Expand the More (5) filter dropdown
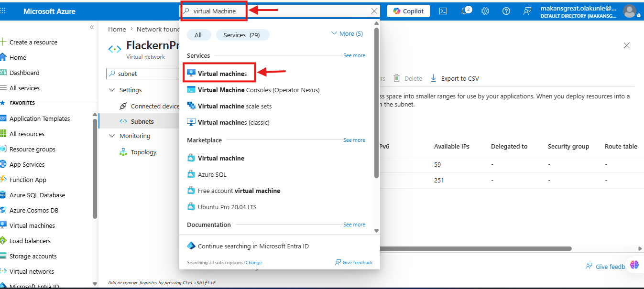This screenshot has height=289, width=644. 347,34
